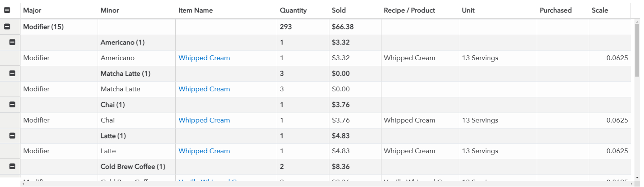Sort by the Quantity column header
Image resolution: width=644 pixels, height=187 pixels.
point(293,10)
